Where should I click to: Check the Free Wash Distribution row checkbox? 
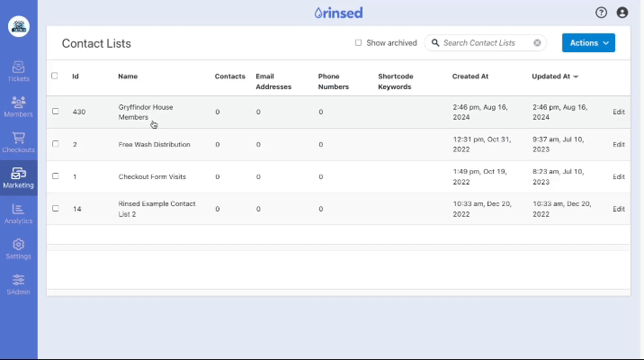(x=55, y=144)
